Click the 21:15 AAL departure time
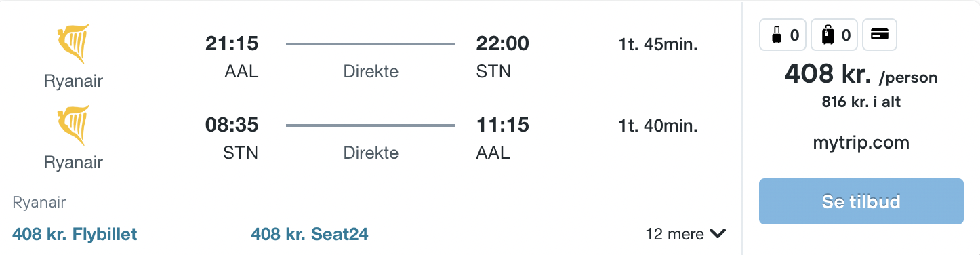Viewport: 980px width, 255px height. (232, 44)
